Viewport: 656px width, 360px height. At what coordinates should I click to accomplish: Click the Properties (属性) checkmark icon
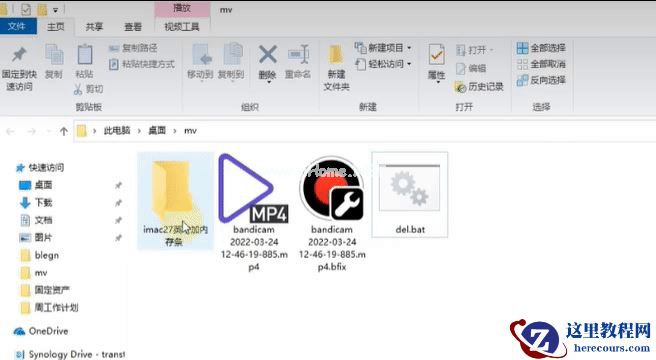pyautogui.click(x=436, y=55)
